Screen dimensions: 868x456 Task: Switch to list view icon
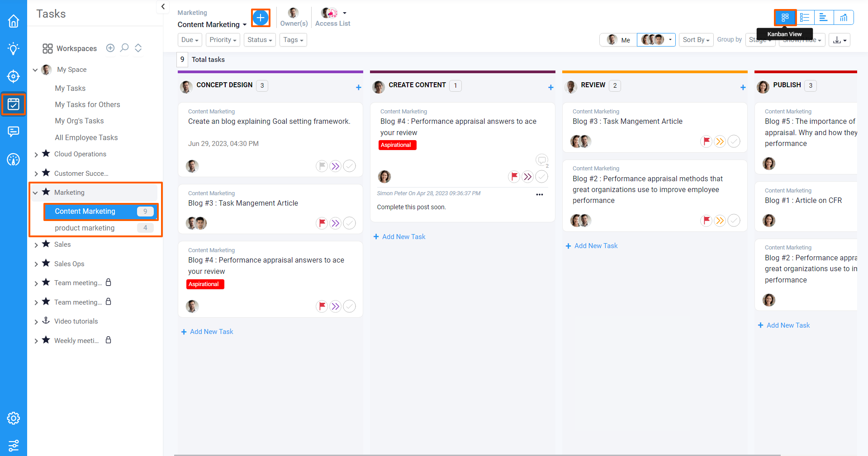805,18
